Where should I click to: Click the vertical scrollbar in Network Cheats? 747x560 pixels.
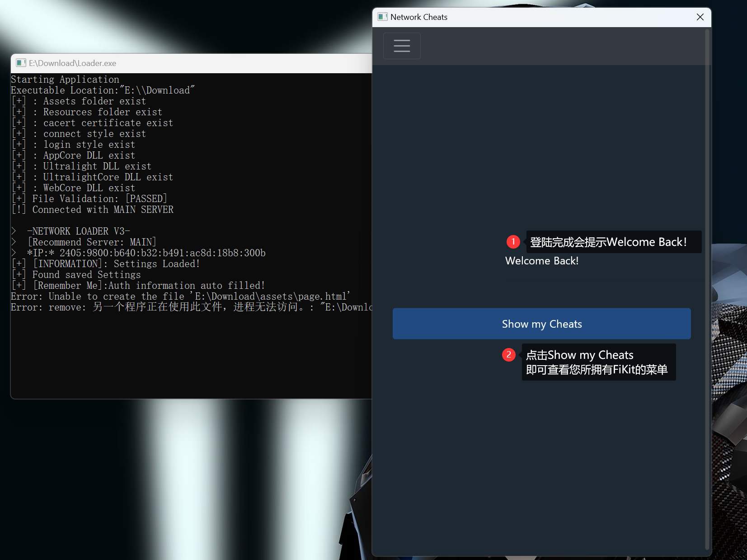click(x=707, y=289)
